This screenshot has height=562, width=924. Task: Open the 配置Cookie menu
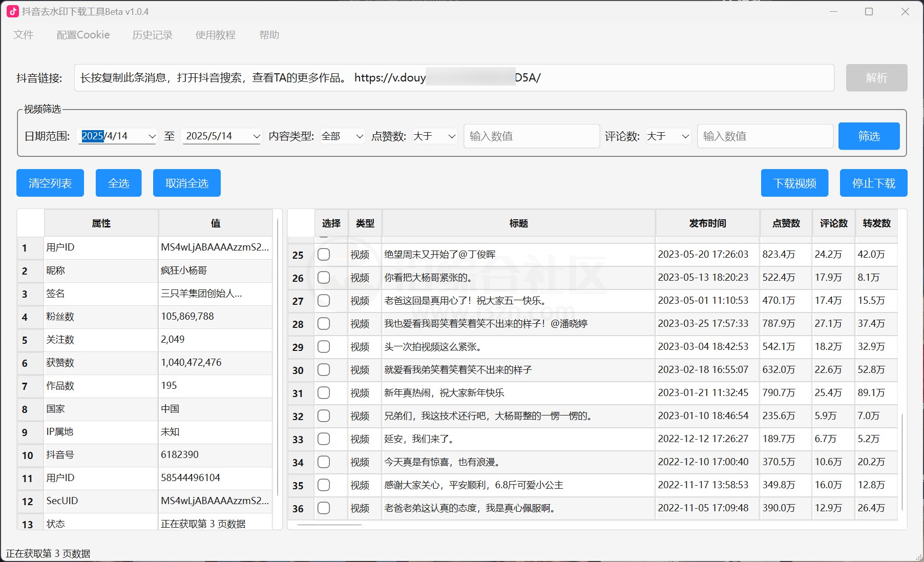pyautogui.click(x=82, y=35)
